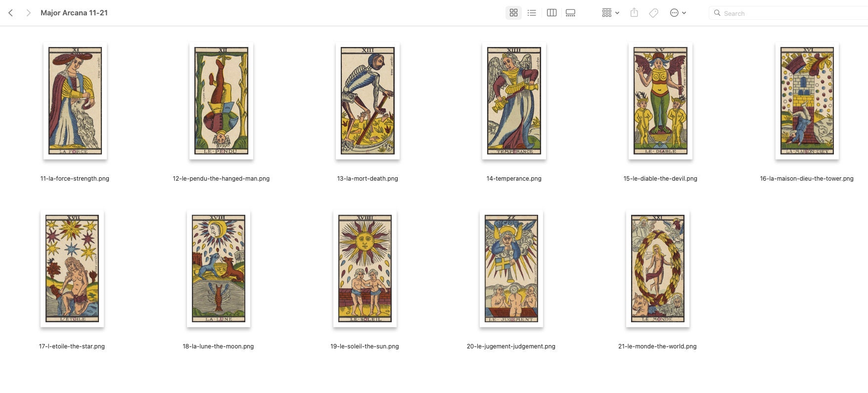Select the Le Jugement card thumbnail
Image resolution: width=868 pixels, height=393 pixels.
click(511, 269)
